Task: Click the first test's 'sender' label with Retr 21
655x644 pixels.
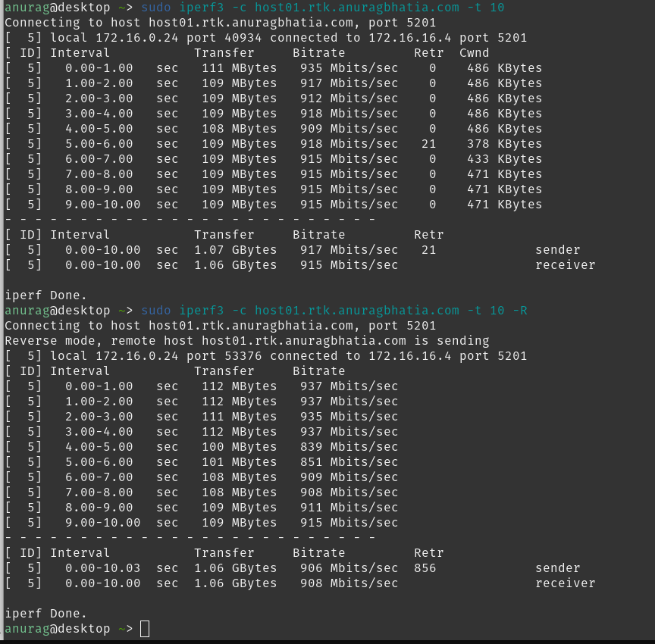Action: coord(558,250)
